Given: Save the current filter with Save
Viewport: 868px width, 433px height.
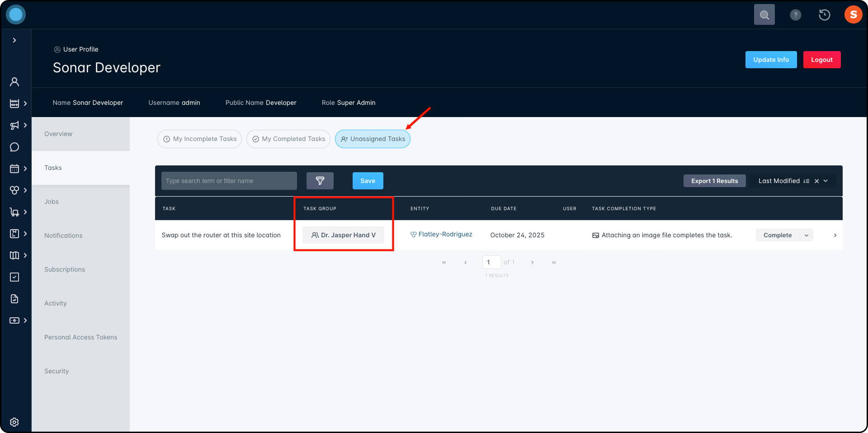Looking at the screenshot, I should pyautogui.click(x=368, y=181).
